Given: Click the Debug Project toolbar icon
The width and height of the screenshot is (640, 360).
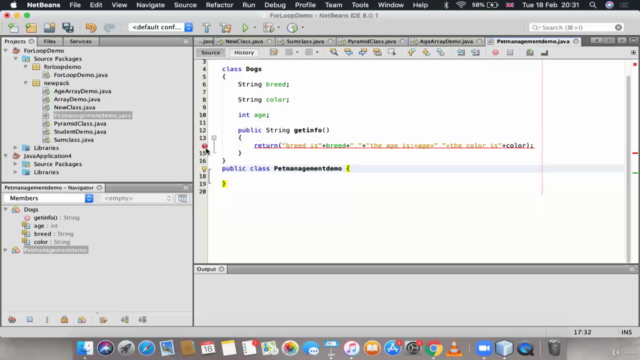Looking at the screenshot, I should pos(269,27).
